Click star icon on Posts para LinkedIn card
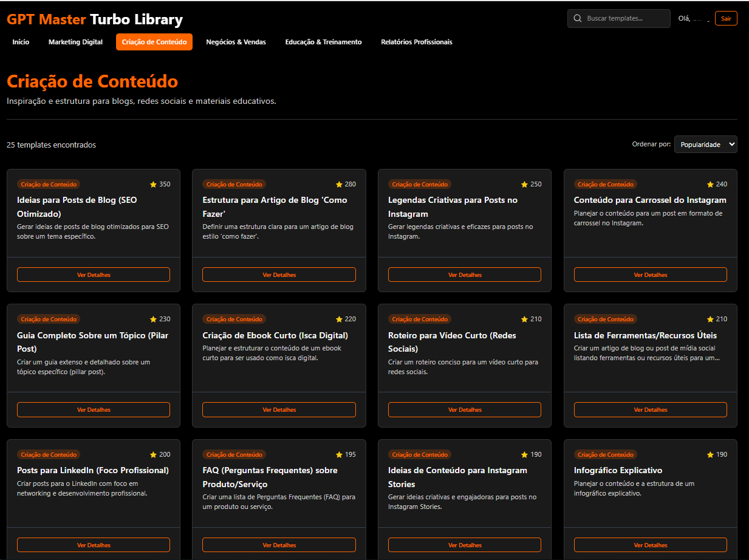Screen dimensions: 749x560 click(x=153, y=455)
